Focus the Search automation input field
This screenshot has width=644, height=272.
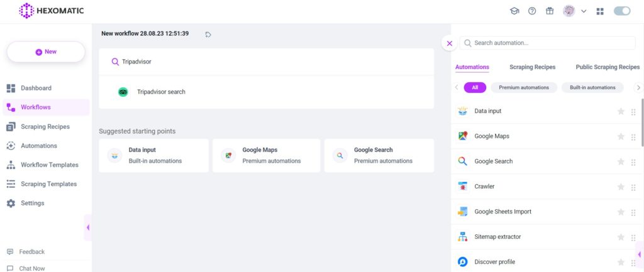pyautogui.click(x=548, y=43)
